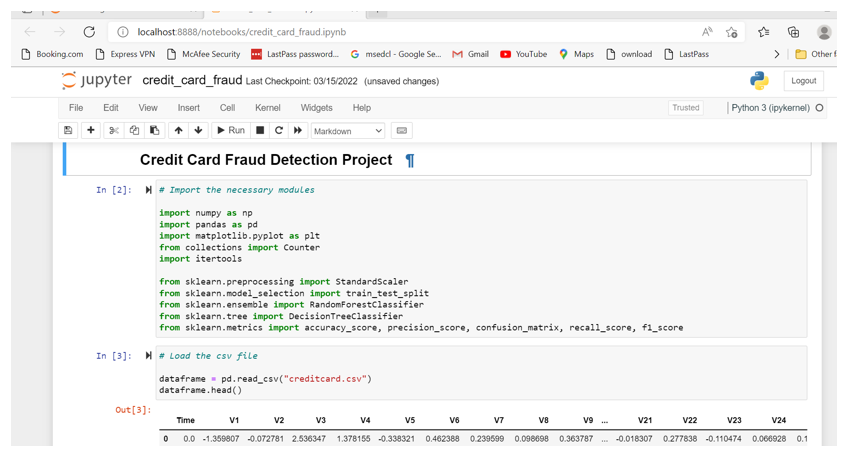The height and width of the screenshot is (465, 855).
Task: Open the File menu
Action: tap(76, 108)
